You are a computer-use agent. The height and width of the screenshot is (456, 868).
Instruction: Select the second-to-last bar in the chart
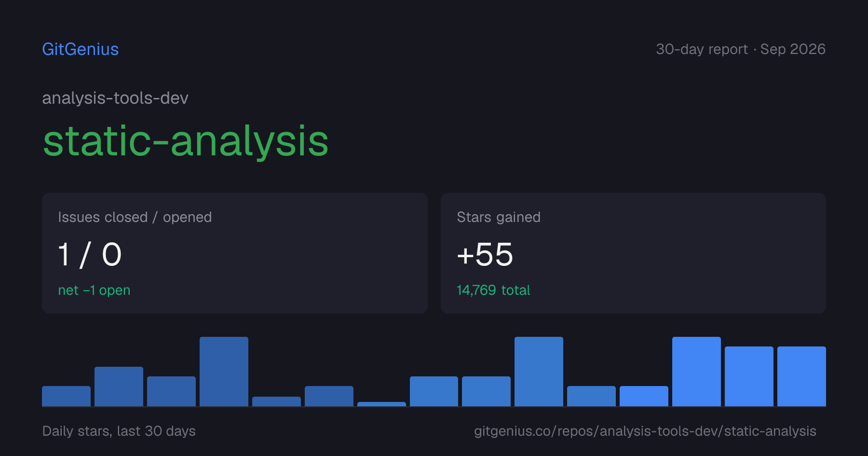pos(749,376)
